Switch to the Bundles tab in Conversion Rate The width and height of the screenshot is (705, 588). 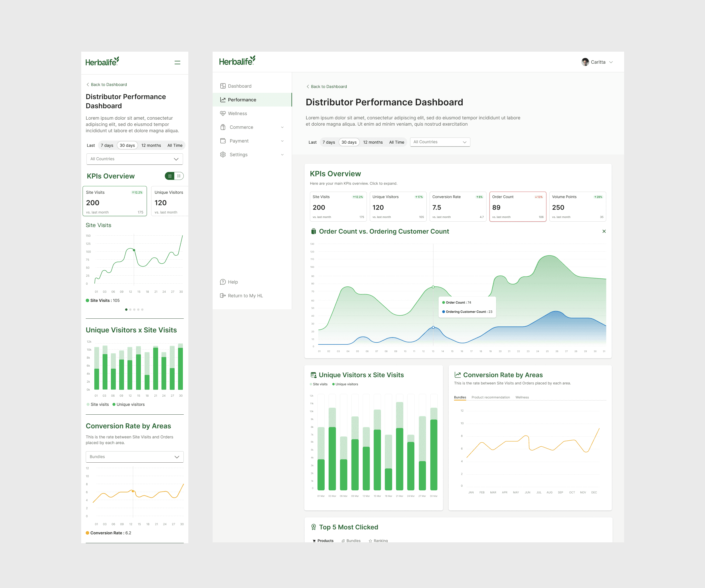[x=460, y=397]
